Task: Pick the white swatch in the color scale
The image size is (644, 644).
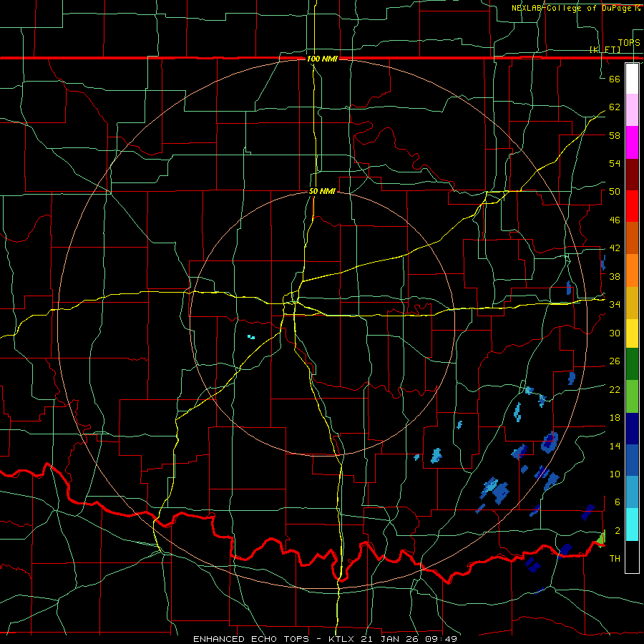Action: [632, 79]
